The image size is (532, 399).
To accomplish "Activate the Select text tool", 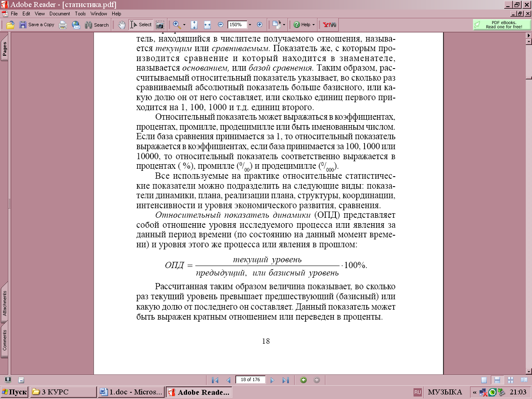I will coord(141,25).
